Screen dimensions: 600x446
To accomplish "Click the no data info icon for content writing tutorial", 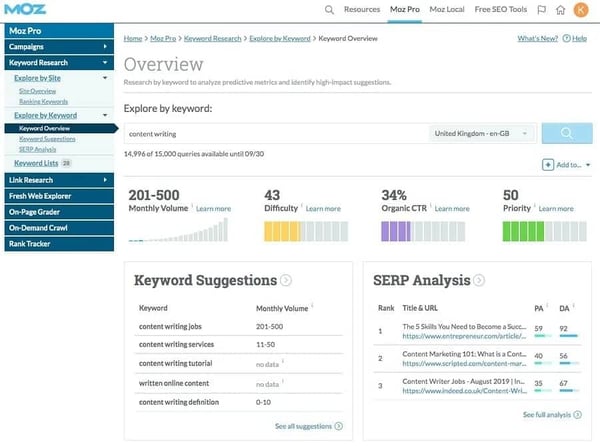I will click(283, 361).
